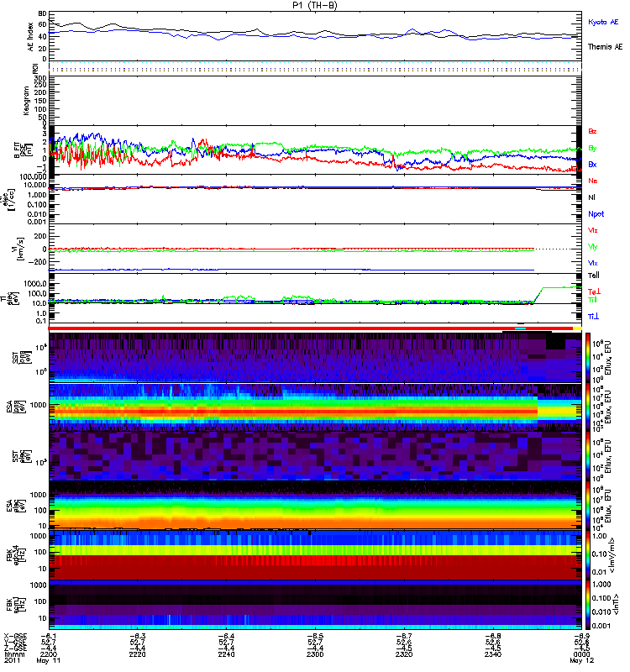The image size is (630, 672).
Task: Click the cyan mark on the red status bar
Action: 520,328
